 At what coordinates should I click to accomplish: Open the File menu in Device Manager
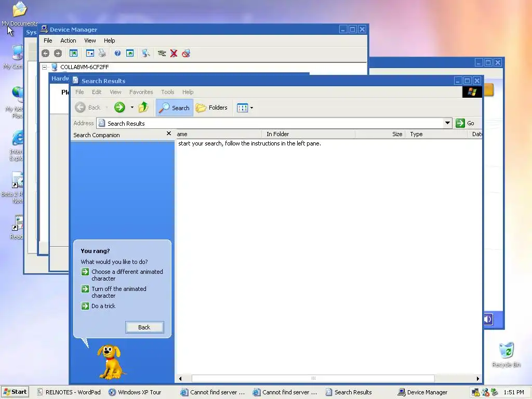[48, 41]
